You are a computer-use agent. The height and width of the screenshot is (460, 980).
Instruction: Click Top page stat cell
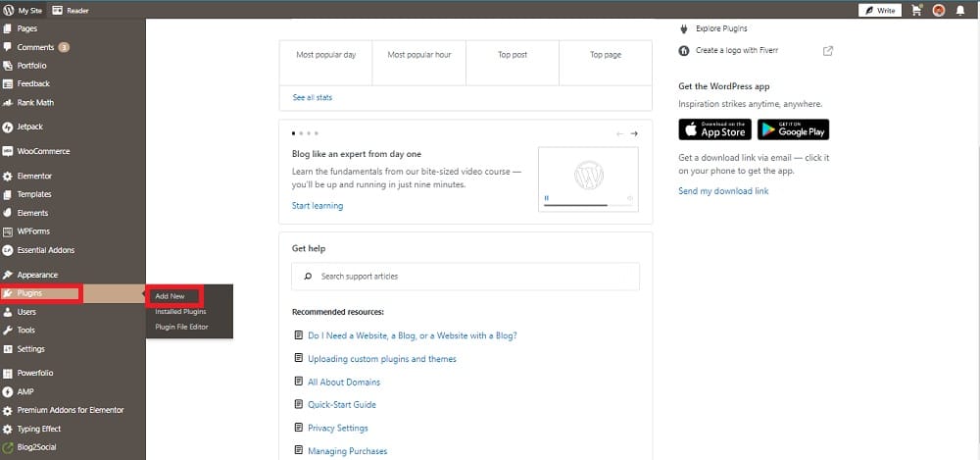click(x=606, y=63)
